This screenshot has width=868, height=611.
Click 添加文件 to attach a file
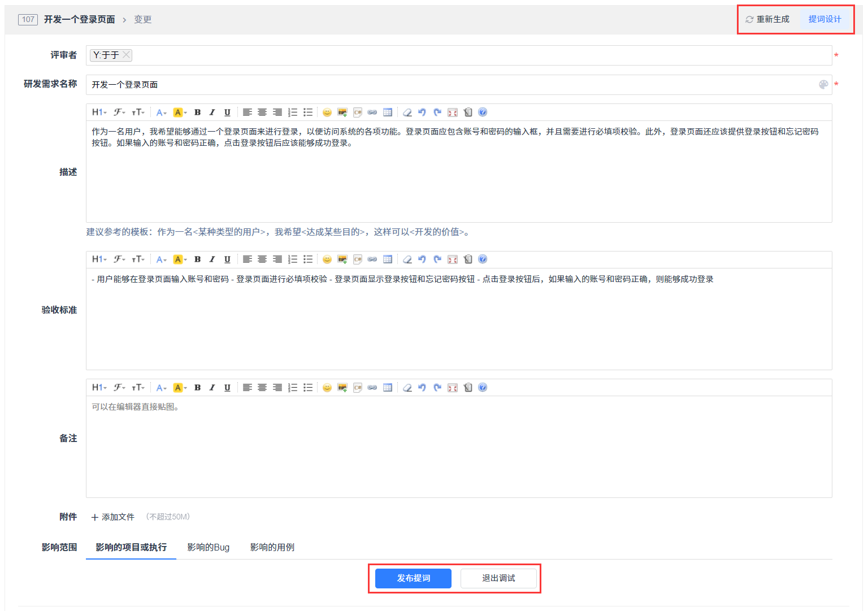coord(112,517)
